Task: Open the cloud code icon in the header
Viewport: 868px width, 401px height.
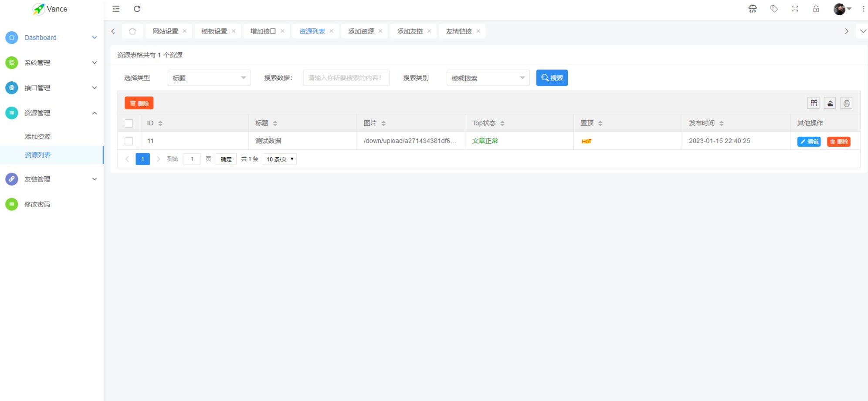Action: 753,9
